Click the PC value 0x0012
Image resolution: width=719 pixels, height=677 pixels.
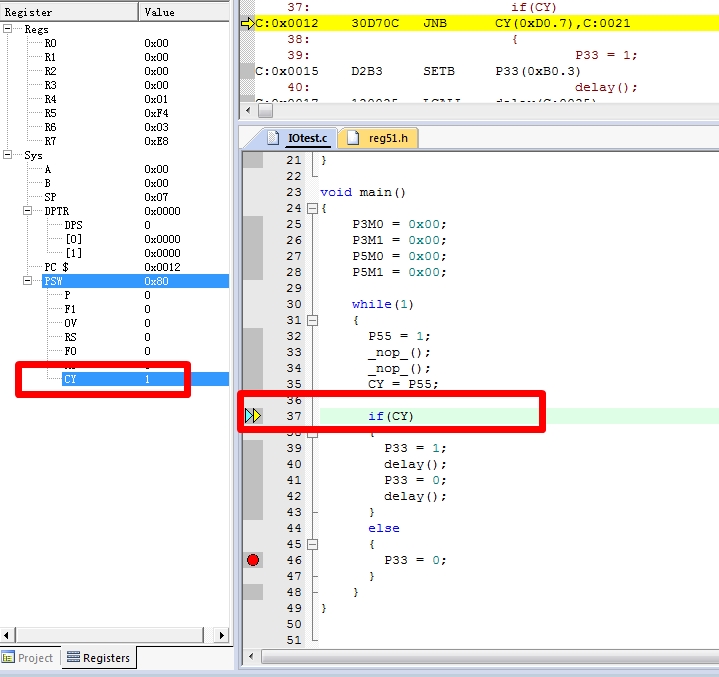162,267
